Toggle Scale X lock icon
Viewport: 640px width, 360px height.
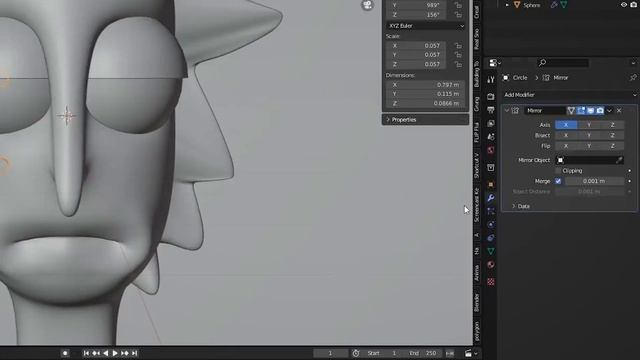coord(458,46)
